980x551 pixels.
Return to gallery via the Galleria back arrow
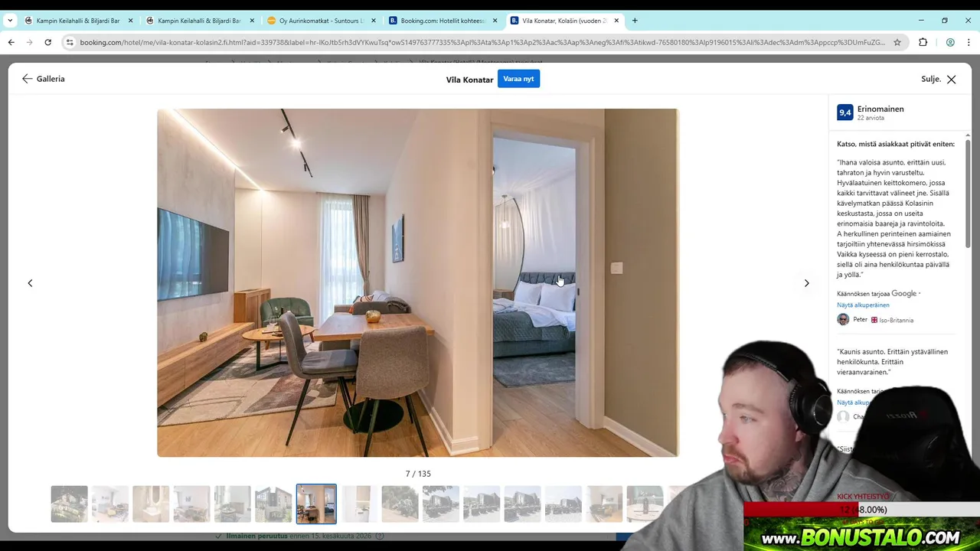[27, 79]
